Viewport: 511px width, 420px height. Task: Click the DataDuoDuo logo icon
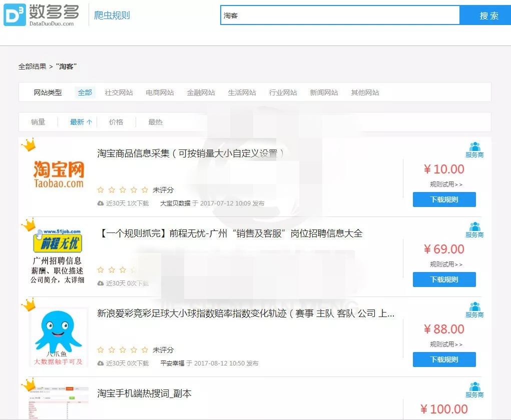(15, 14)
